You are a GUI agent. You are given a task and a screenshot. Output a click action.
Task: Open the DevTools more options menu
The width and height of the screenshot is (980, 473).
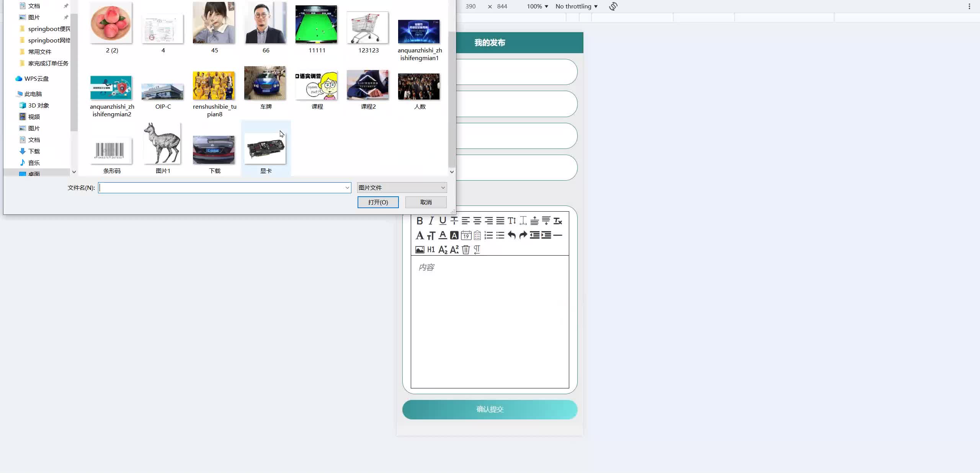[x=969, y=6]
